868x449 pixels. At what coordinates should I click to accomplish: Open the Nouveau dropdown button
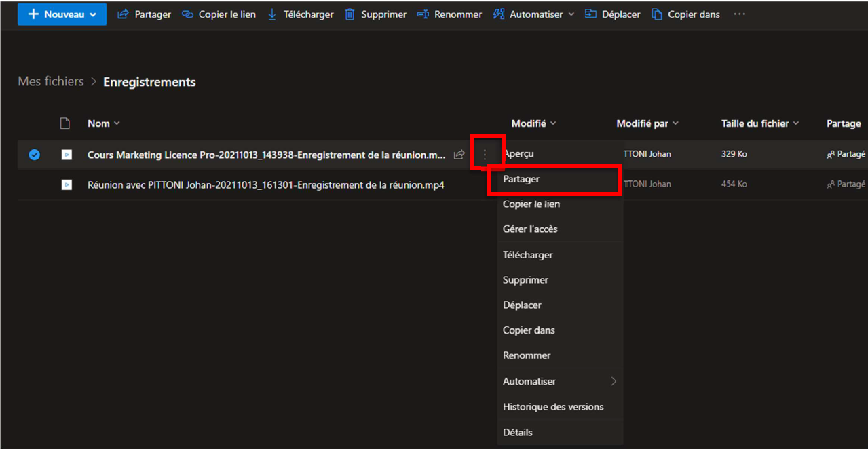[x=62, y=14]
